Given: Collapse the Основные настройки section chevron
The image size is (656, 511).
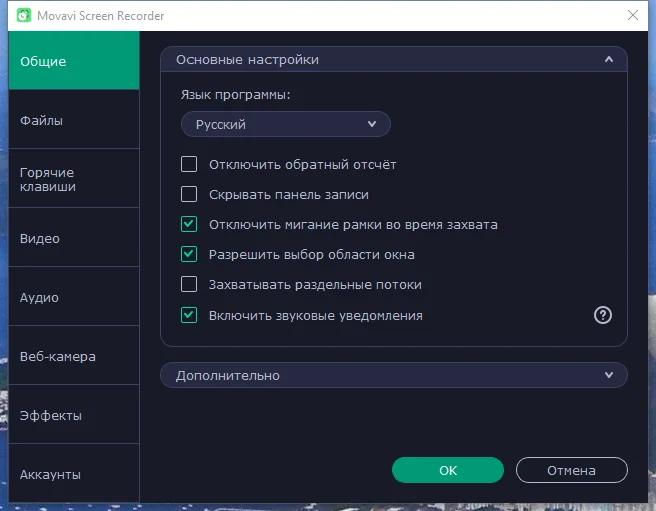Looking at the screenshot, I should point(609,59).
